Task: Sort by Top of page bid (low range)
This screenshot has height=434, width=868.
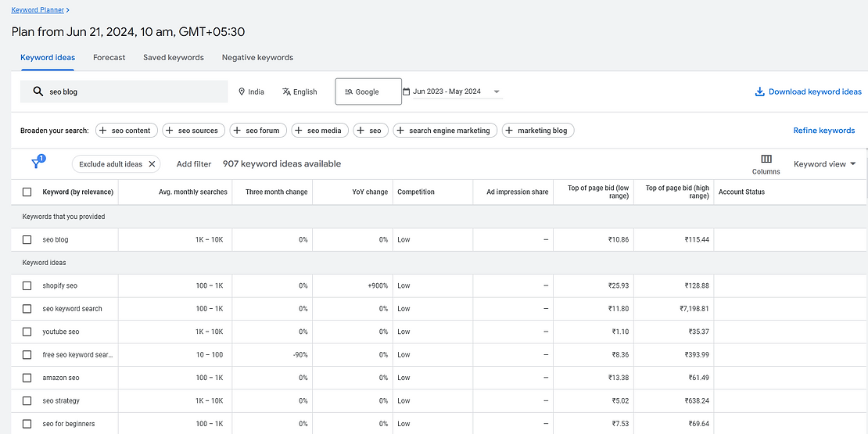Action: pos(598,192)
